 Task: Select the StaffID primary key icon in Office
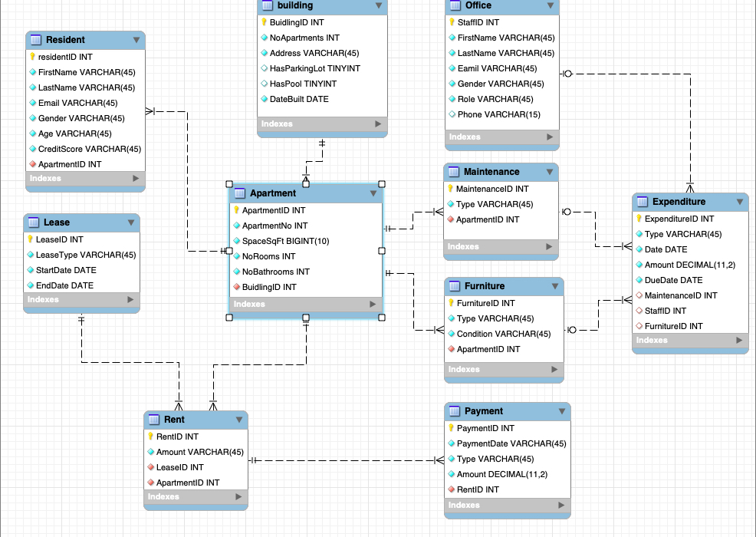(452, 21)
